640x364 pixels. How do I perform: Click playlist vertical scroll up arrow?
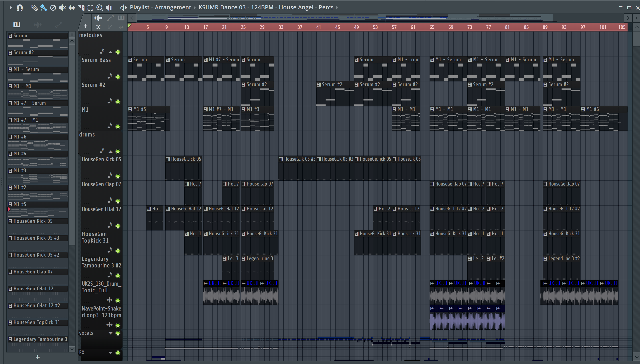pyautogui.click(x=636, y=27)
